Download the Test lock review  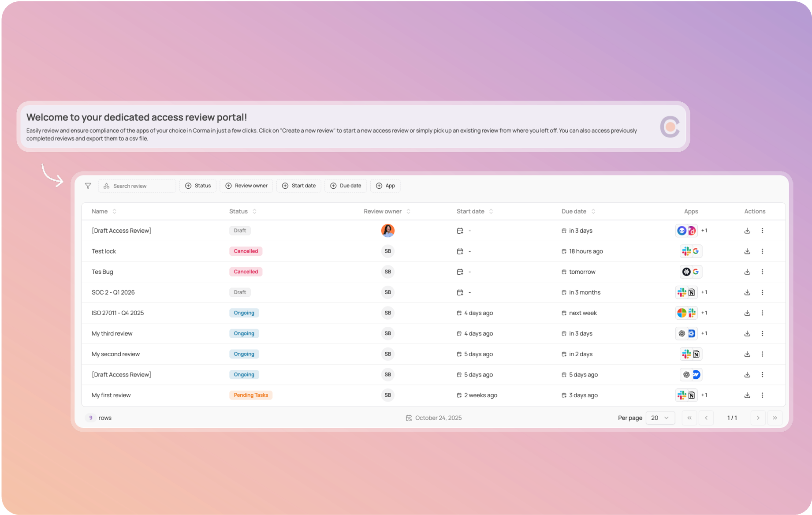(x=747, y=251)
